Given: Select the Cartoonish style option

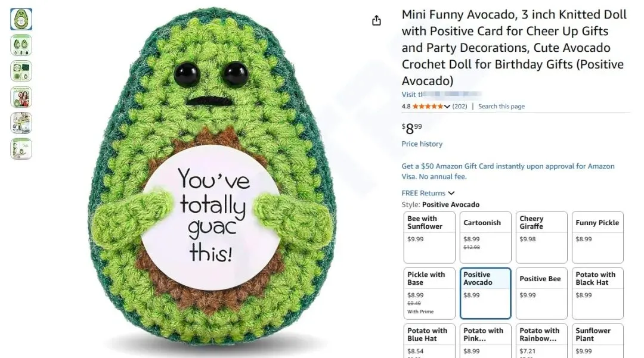Looking at the screenshot, I should coord(485,237).
